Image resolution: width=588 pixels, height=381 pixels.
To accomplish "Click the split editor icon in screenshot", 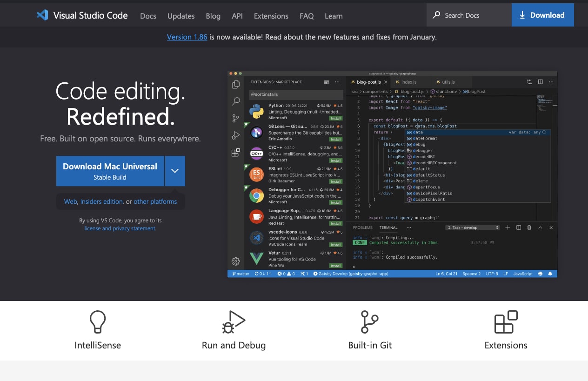I will pyautogui.click(x=540, y=82).
